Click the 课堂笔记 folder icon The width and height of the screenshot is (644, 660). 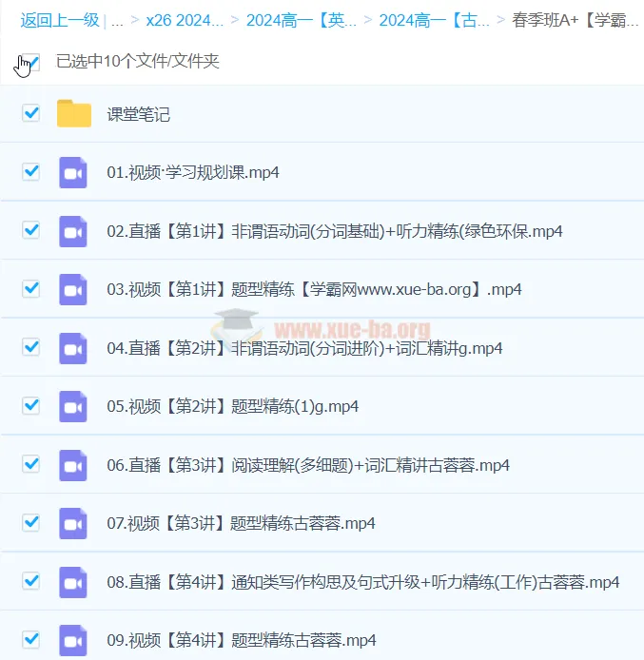point(73,114)
